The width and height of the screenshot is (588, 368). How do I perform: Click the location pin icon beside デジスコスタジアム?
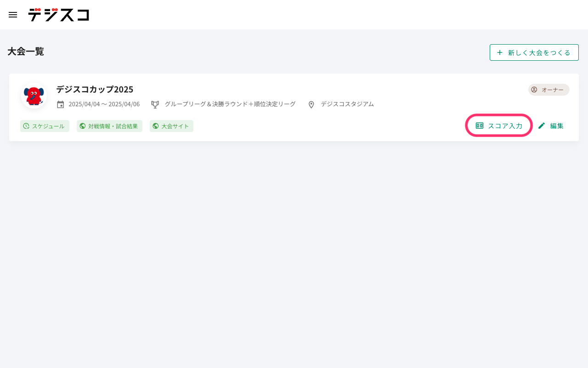click(x=311, y=104)
